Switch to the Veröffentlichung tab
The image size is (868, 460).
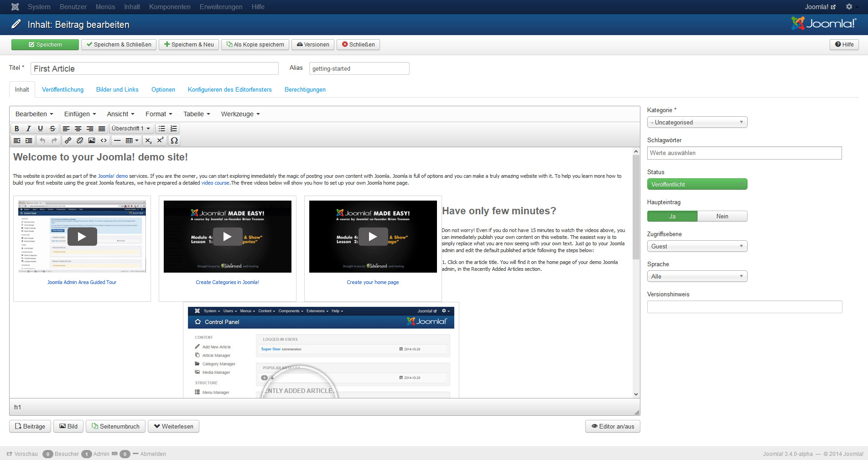(63, 89)
